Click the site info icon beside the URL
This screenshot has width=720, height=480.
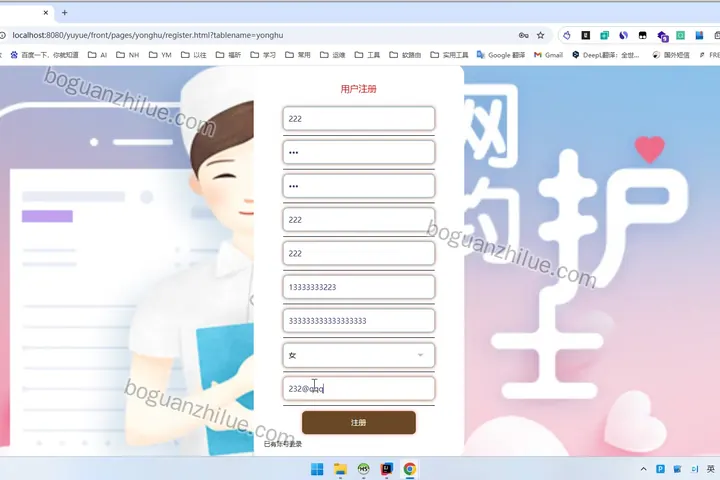(3, 35)
